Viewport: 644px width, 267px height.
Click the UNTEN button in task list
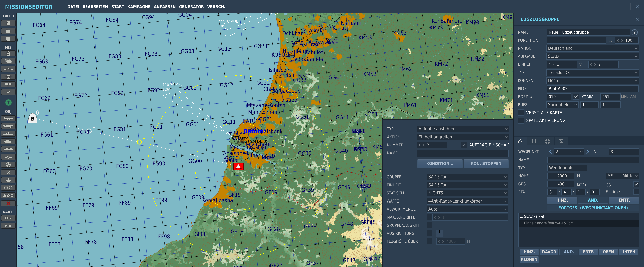[x=628, y=252]
